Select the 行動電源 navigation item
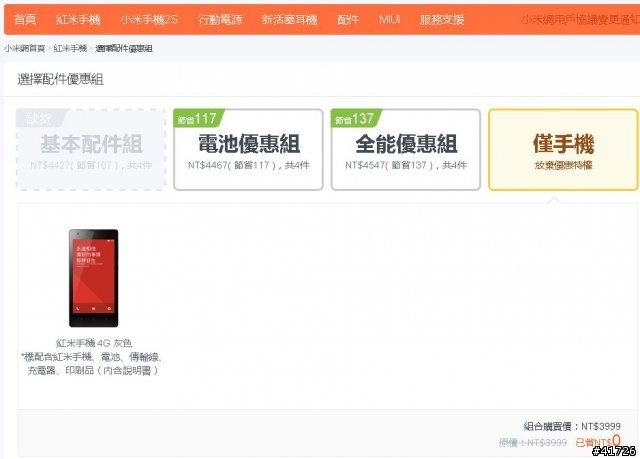640x459 pixels. [220, 19]
